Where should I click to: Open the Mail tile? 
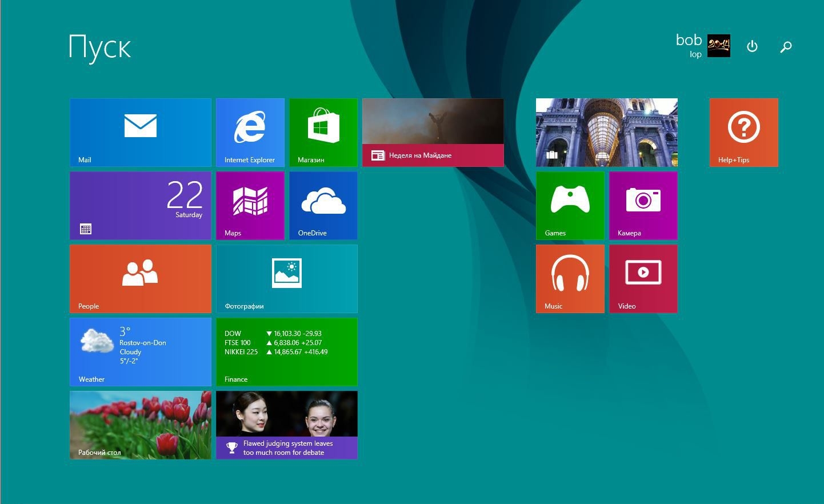coord(140,132)
